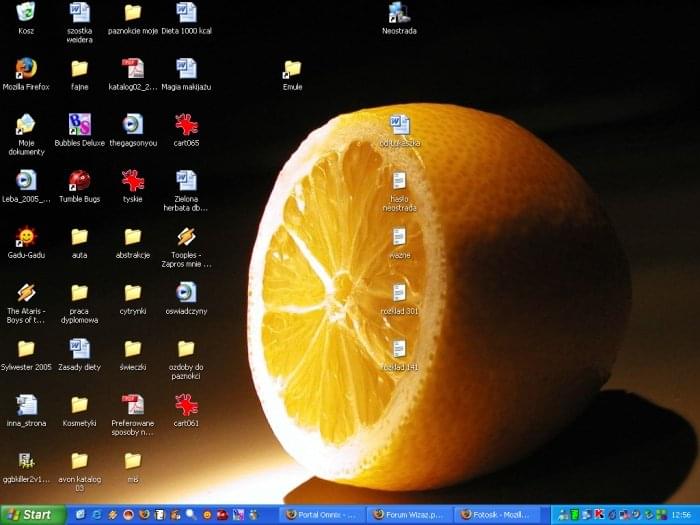The image size is (700, 525).
Task: Select the cart065 red splat file
Action: click(x=186, y=125)
